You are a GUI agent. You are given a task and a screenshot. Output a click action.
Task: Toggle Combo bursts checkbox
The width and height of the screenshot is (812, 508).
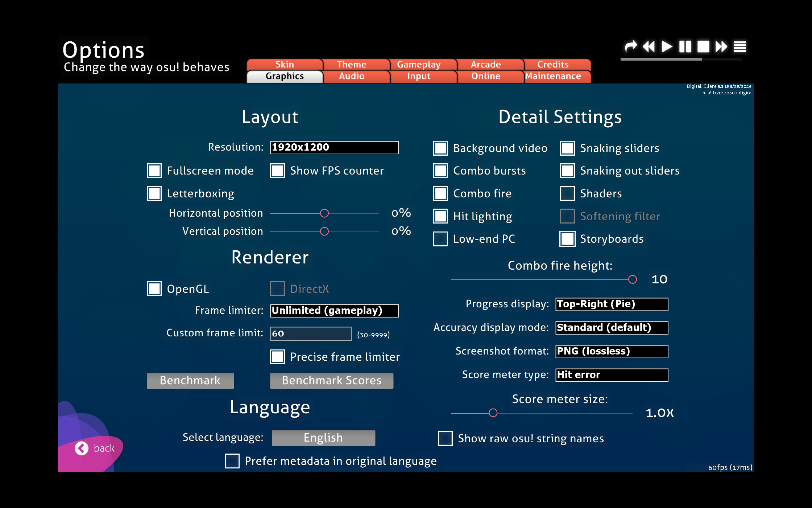(x=441, y=171)
